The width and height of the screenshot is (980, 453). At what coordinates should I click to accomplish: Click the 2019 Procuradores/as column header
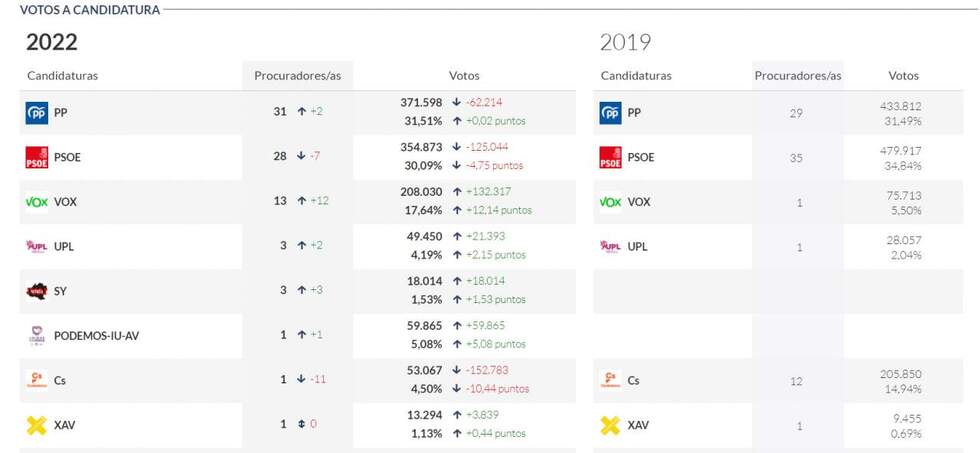[x=797, y=76]
